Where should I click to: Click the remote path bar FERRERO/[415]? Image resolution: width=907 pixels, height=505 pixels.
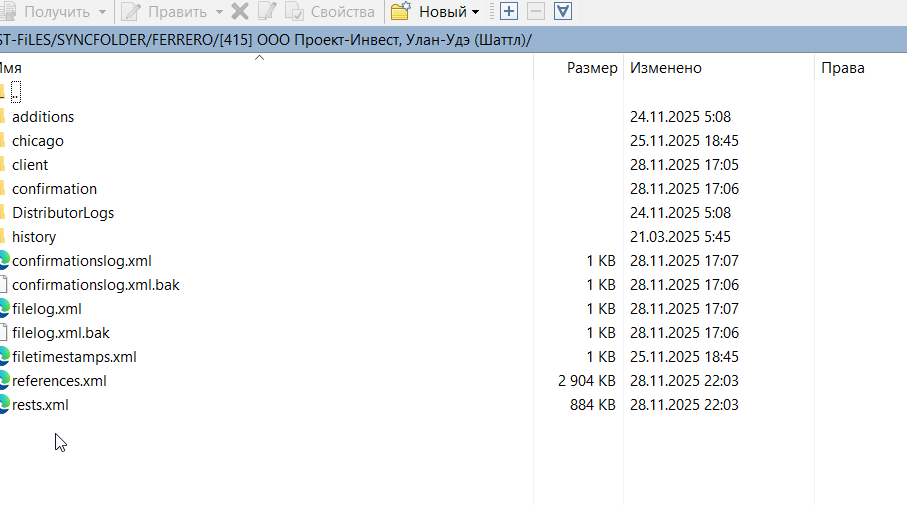point(454,40)
